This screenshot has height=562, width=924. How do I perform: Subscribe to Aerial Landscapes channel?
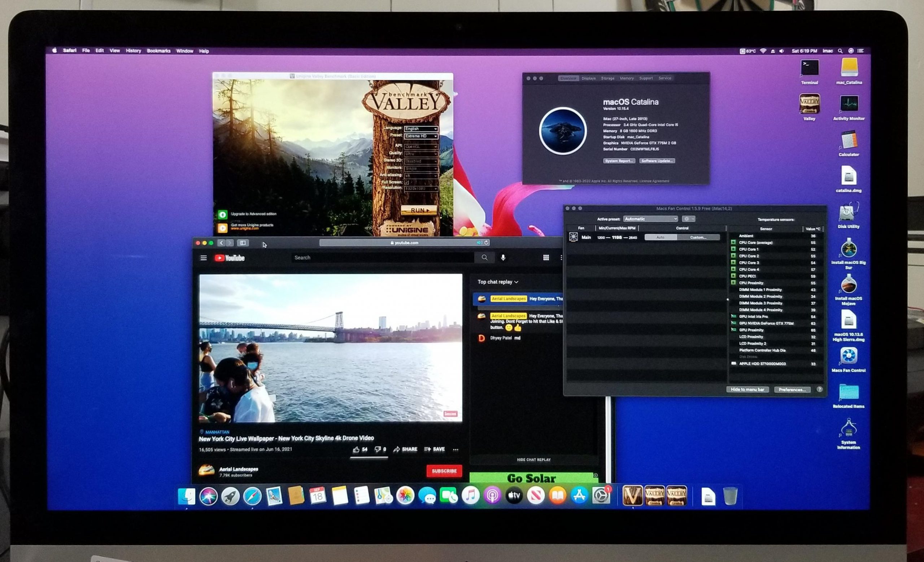point(444,471)
